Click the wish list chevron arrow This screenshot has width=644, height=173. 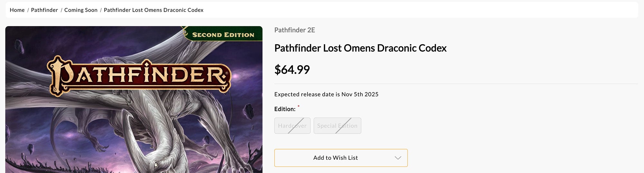click(398, 158)
